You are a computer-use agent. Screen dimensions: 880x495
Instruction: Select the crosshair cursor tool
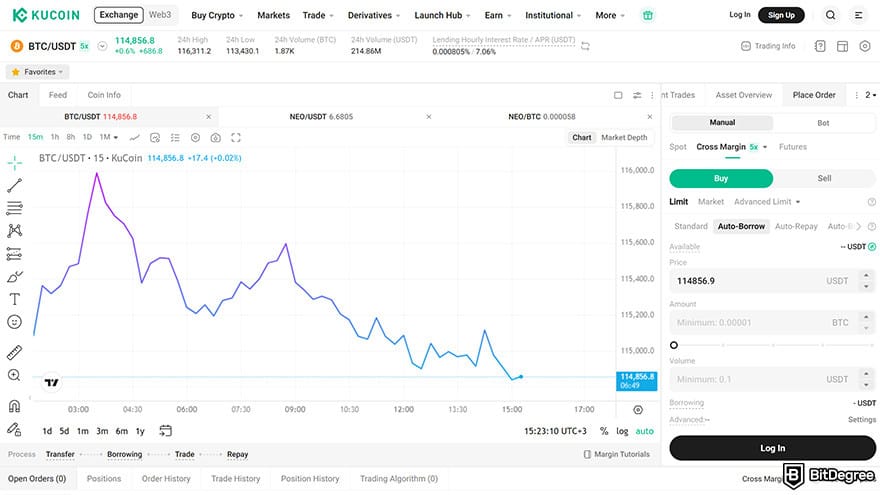point(15,163)
